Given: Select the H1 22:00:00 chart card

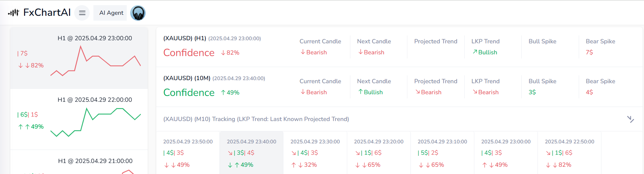Looking at the screenshot, I should coord(79,119).
